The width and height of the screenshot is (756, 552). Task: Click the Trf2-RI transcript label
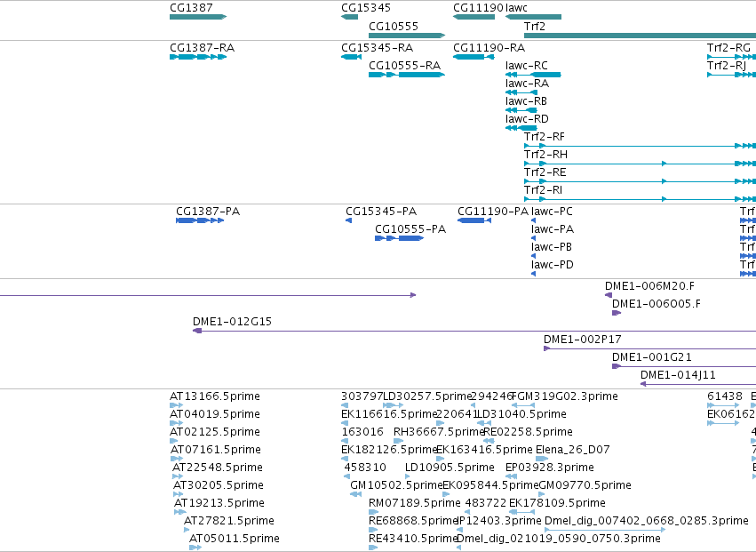544,190
